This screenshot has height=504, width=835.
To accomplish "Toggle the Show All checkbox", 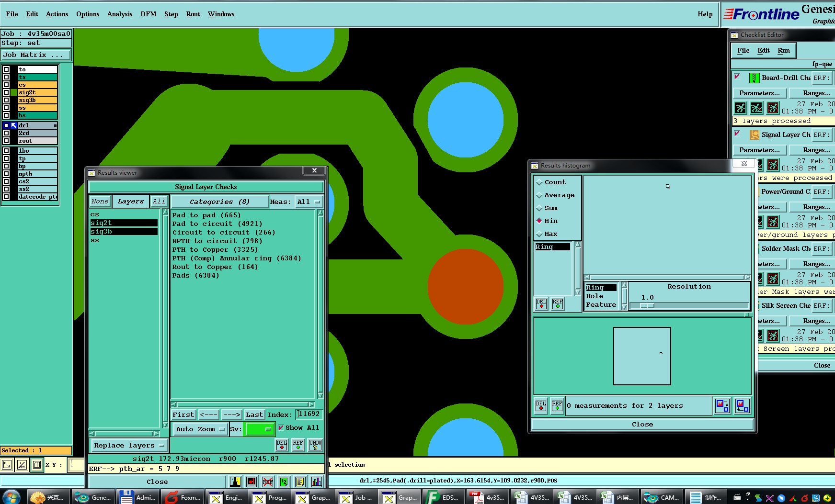I will coord(281,427).
